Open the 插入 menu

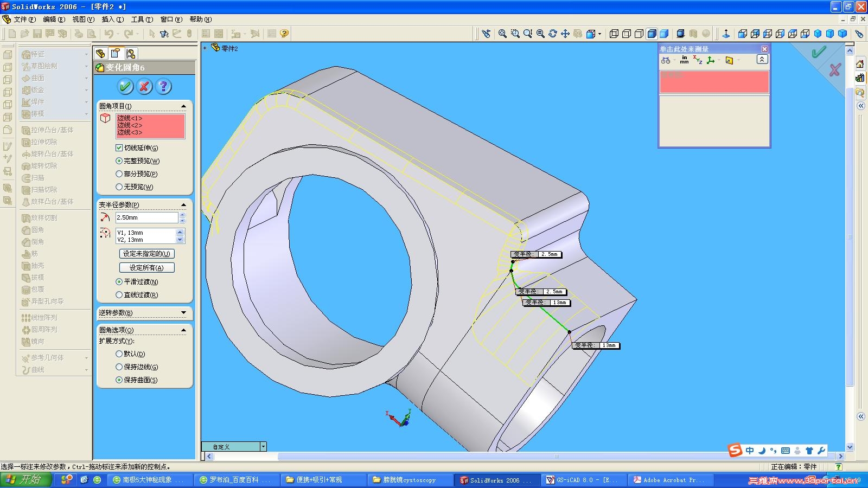(x=112, y=19)
